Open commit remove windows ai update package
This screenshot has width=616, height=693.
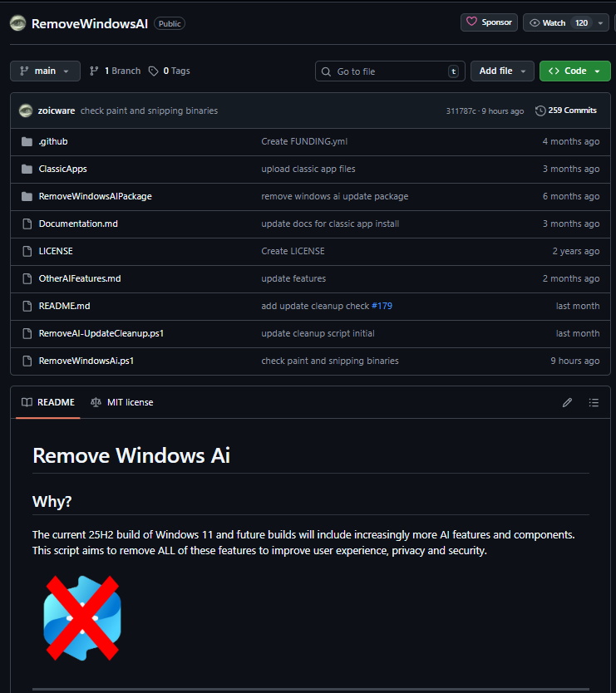[335, 196]
